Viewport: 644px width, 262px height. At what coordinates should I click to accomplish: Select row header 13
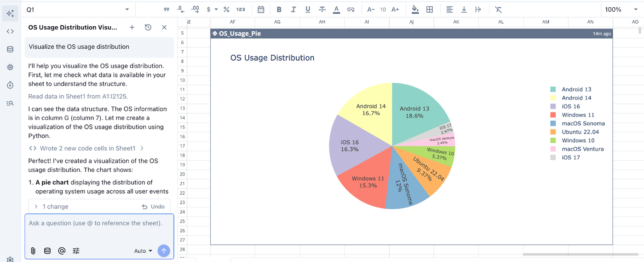coord(182,109)
